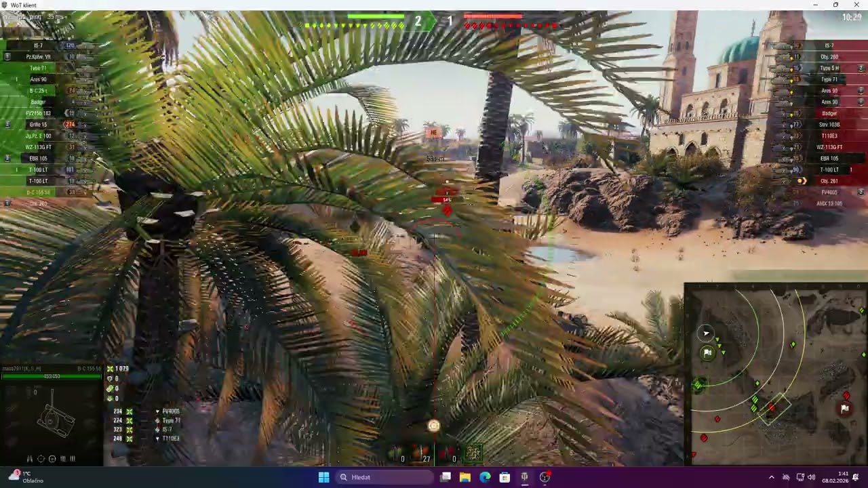Click the green team health bar at top
Screen dimensions: 868x488
(x=376, y=16)
